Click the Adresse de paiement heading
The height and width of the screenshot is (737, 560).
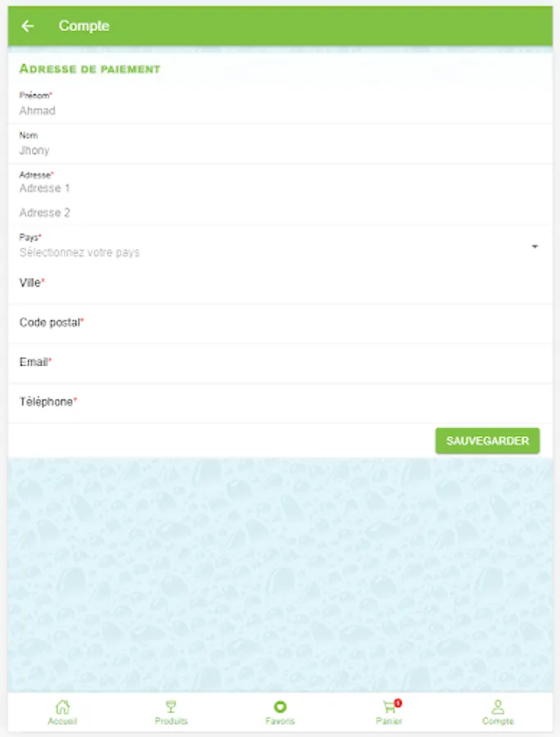90,69
